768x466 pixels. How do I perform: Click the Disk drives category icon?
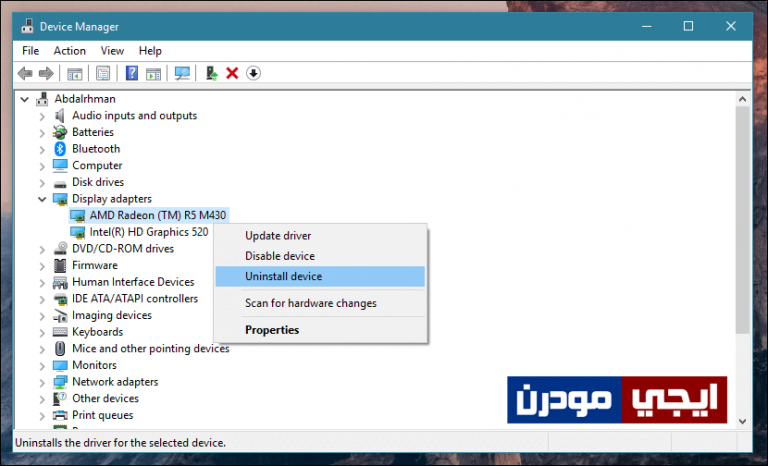tap(60, 184)
